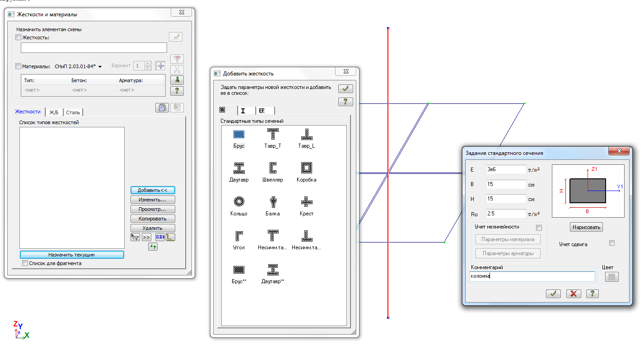The height and width of the screenshot is (345, 644).
Task: Click the cursor-with-filter selection icon
Action: point(135,237)
